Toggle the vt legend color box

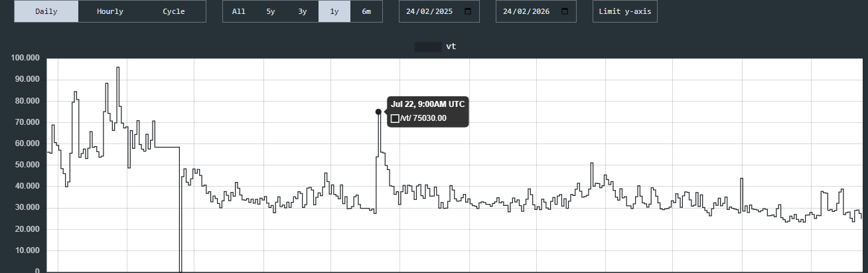pos(428,46)
